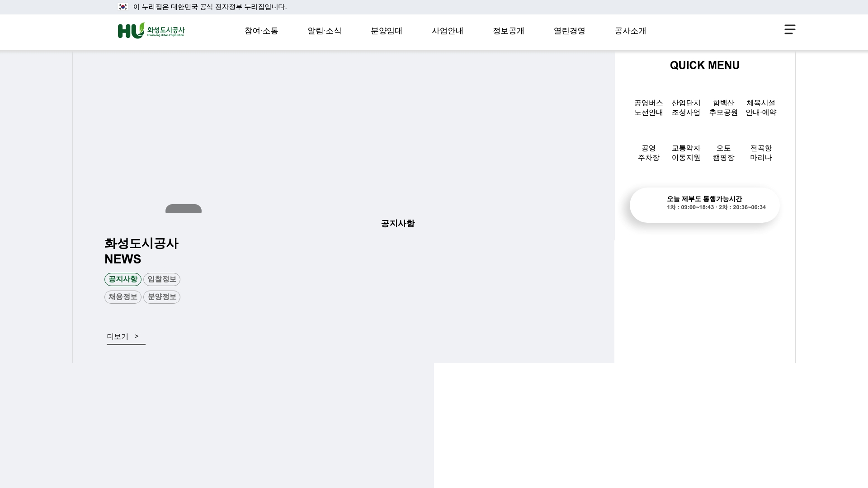Open the 공사소개 menu
This screenshot has width=868, height=488.
click(631, 31)
